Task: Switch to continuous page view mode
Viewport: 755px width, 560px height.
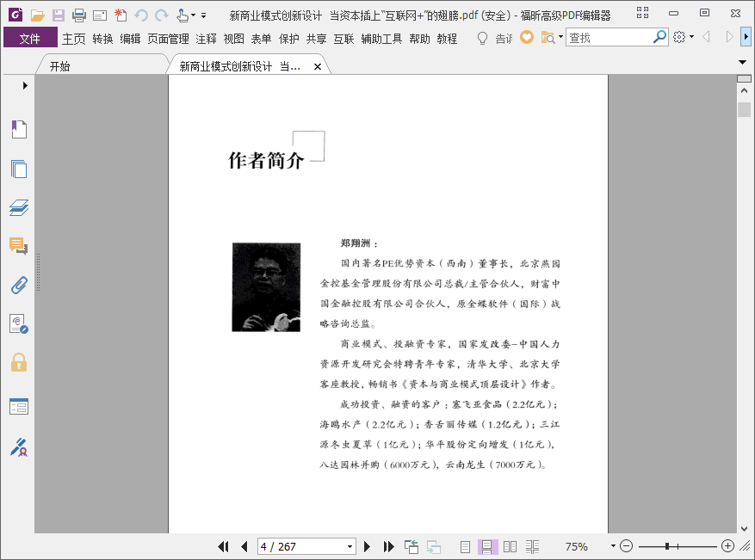Action: 487,546
